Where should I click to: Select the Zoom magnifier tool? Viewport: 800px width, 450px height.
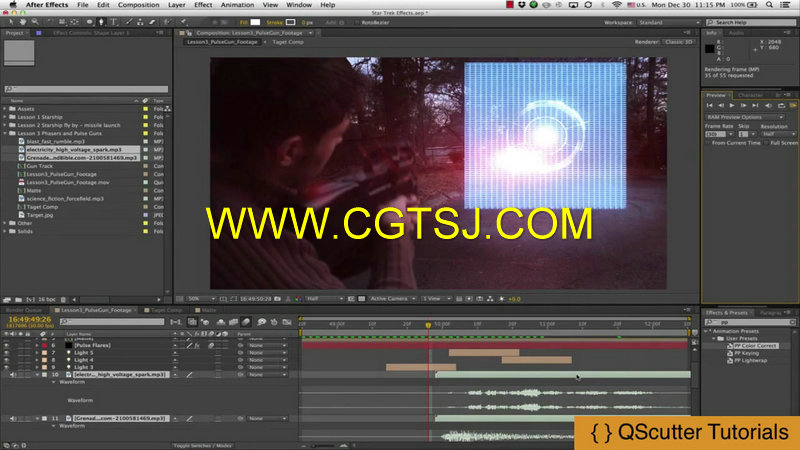[35, 22]
